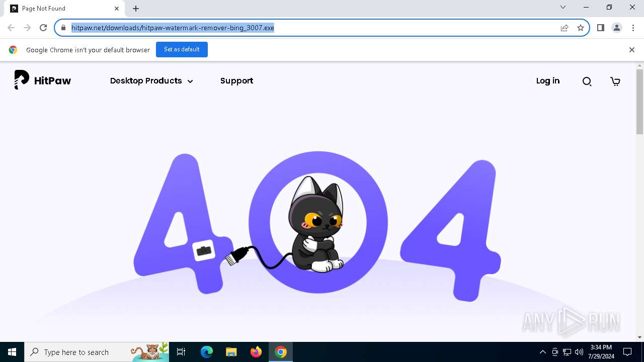
Task: Share this page using the share icon
Action: click(x=565, y=28)
